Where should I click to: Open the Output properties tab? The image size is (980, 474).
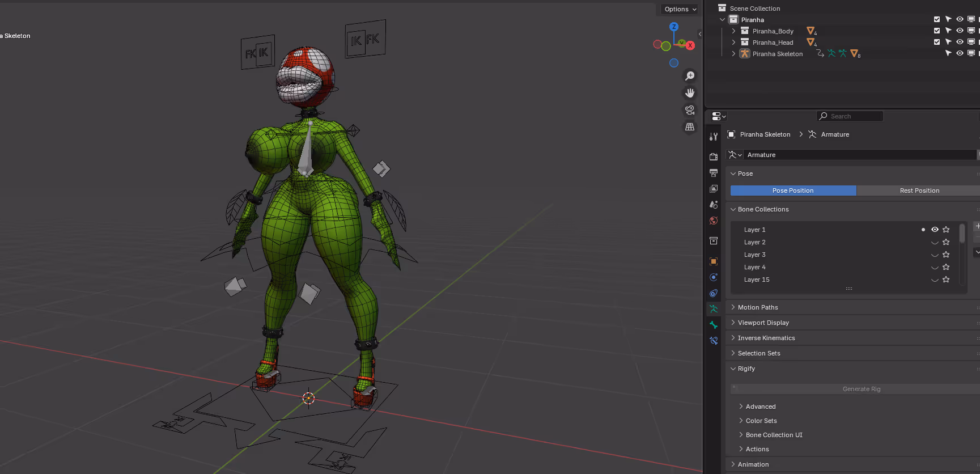[x=714, y=172]
